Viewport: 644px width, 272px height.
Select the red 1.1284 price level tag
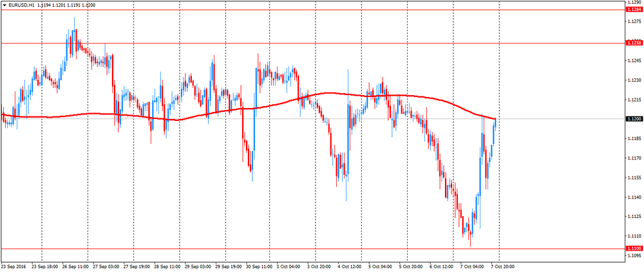coord(633,10)
